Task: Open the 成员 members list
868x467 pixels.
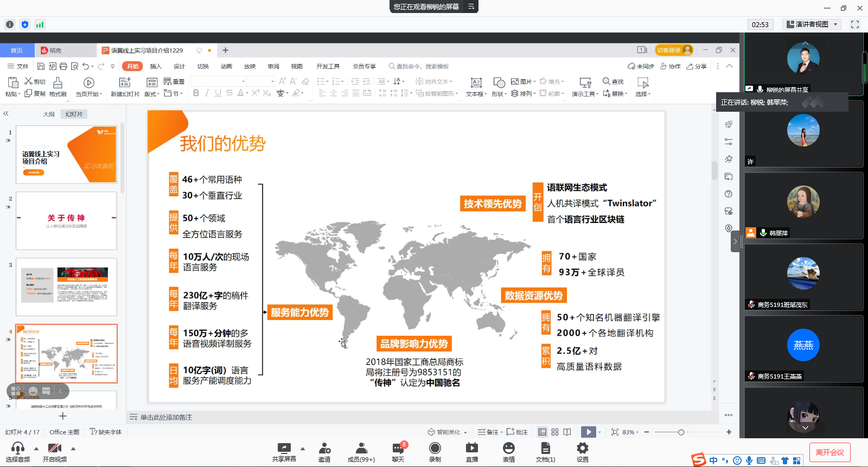Action: tap(361, 449)
